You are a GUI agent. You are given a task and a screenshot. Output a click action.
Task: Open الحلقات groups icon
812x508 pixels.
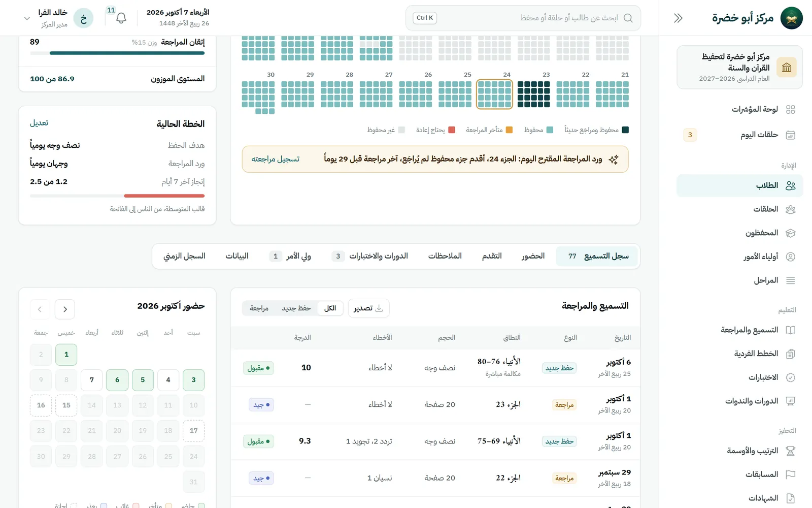pos(790,209)
